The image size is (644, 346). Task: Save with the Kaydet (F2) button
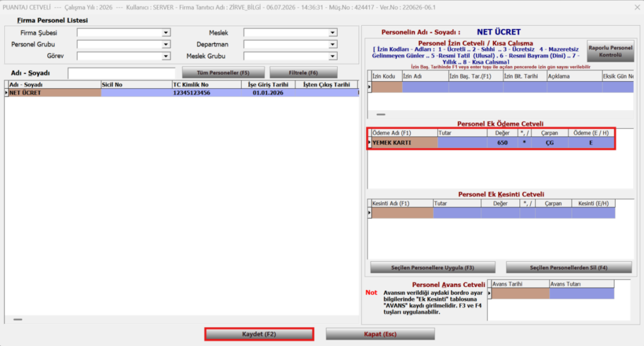(x=259, y=334)
